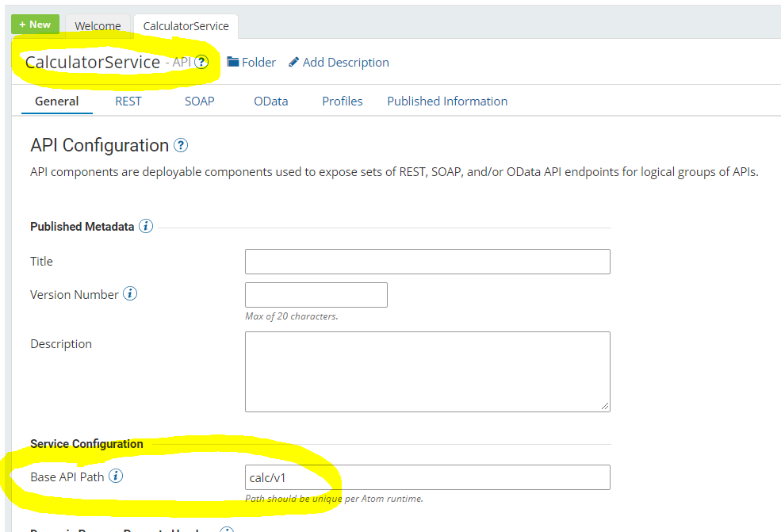Click the pencil icon for Add Description
The width and height of the screenshot is (781, 532).
294,62
